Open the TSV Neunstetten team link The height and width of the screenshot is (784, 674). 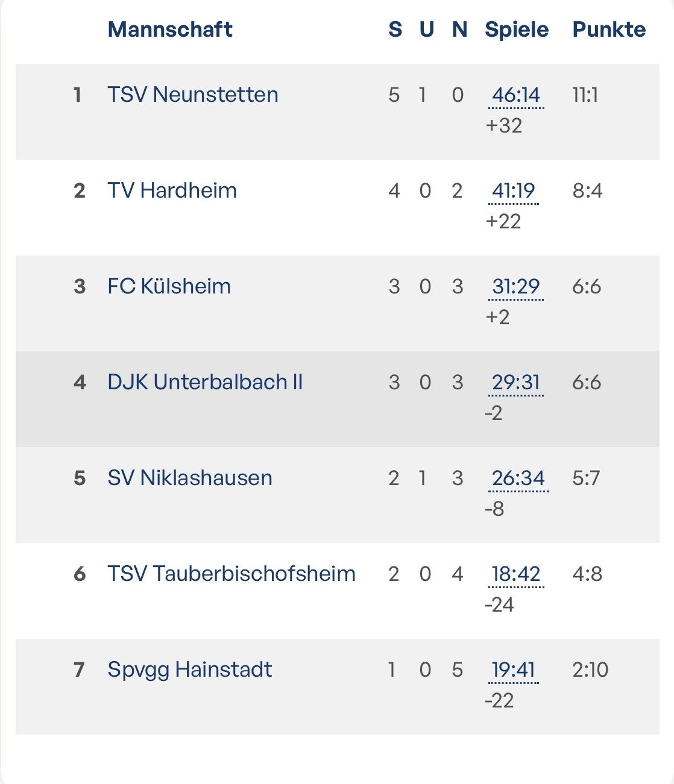click(x=192, y=95)
